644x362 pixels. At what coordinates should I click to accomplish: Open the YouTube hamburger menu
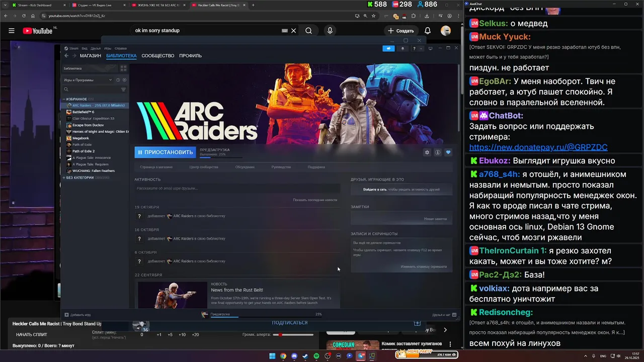(12, 31)
